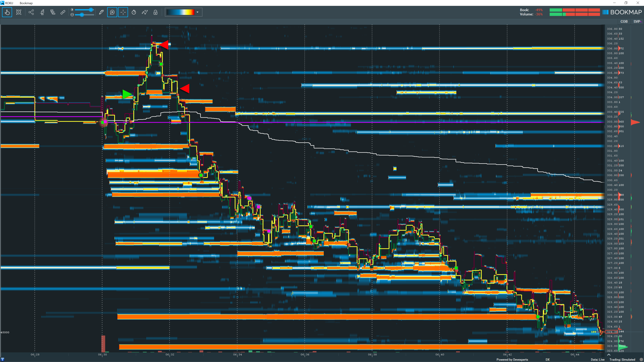Click the heatmap color gradient swatch
This screenshot has width=644, height=362.
(180, 12)
